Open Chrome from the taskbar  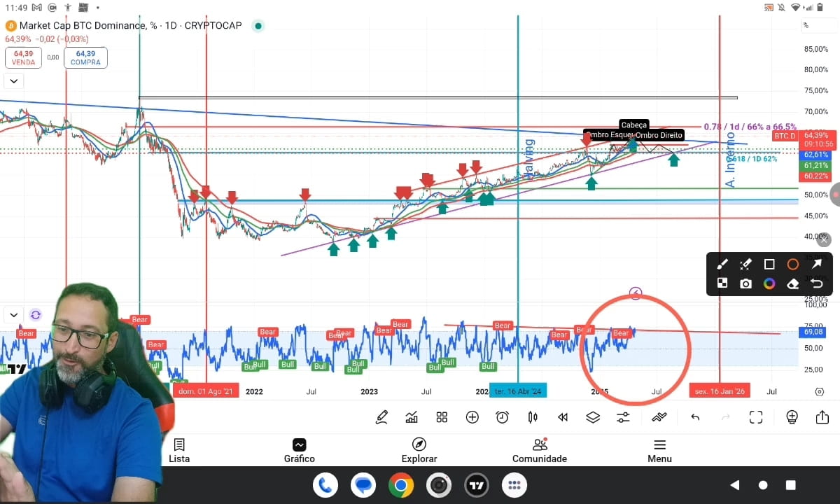(400, 484)
